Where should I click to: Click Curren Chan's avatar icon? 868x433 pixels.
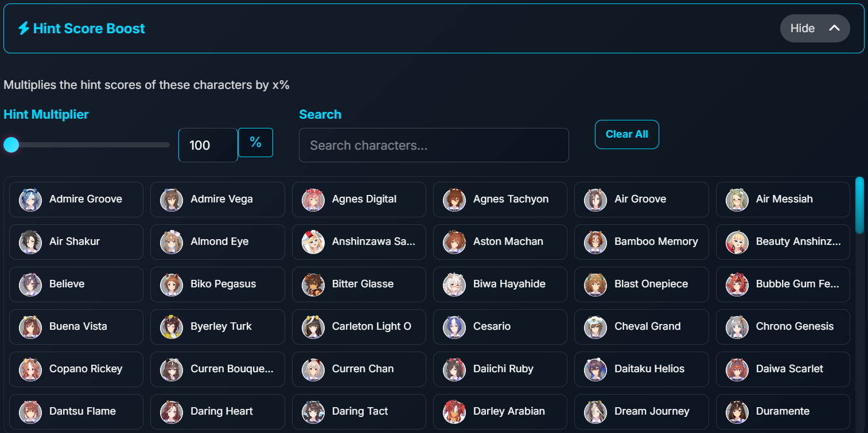(x=313, y=369)
